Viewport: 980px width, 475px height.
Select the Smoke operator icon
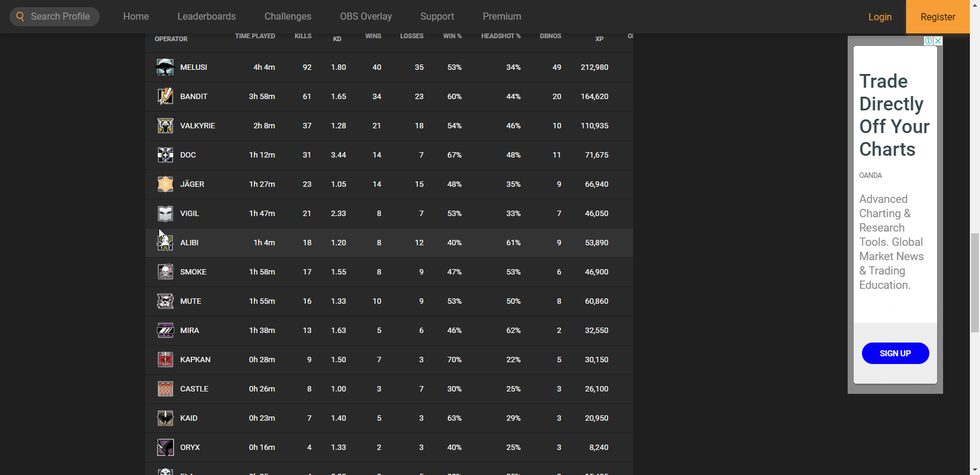point(165,272)
